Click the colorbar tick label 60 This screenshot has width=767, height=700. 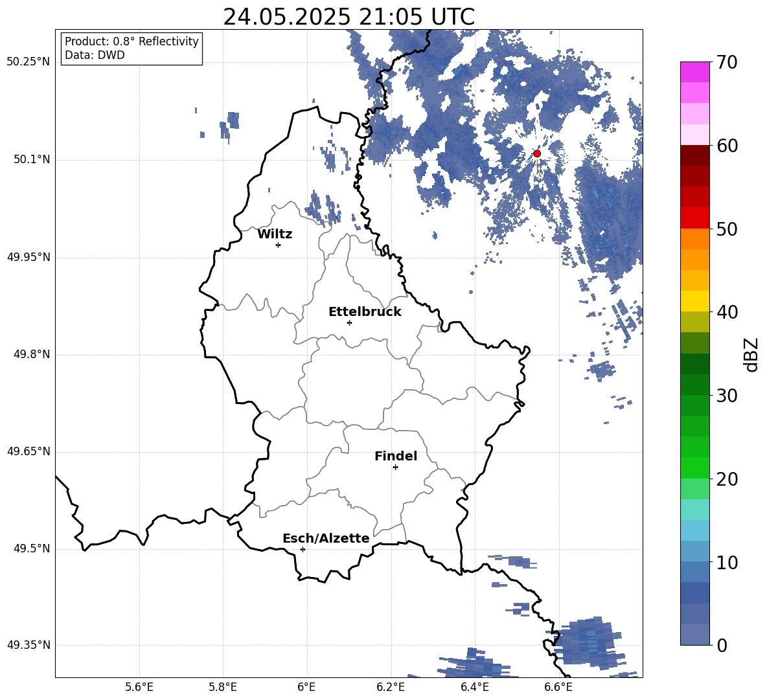(x=726, y=146)
